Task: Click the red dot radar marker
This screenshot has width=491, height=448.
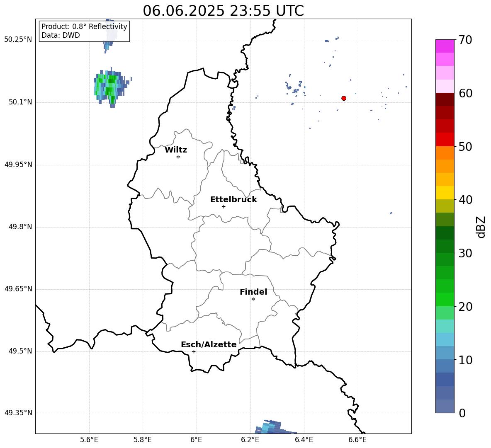Action: (343, 98)
